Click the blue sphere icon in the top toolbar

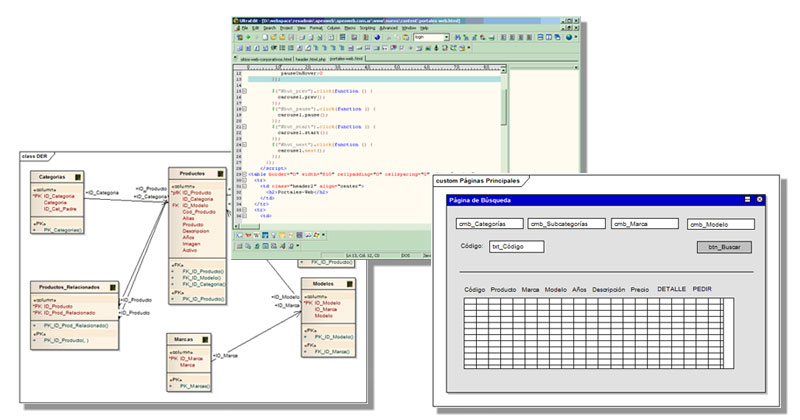377,37
